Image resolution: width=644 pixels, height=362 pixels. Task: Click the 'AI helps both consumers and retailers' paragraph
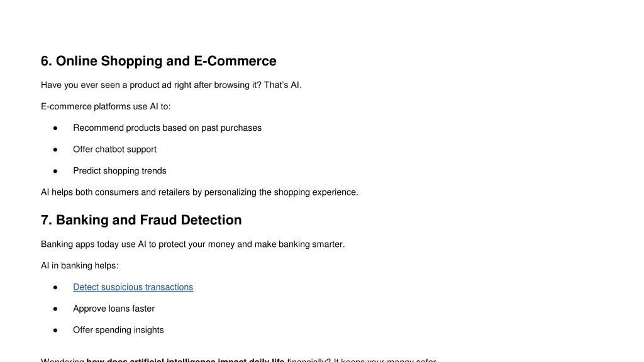199,192
